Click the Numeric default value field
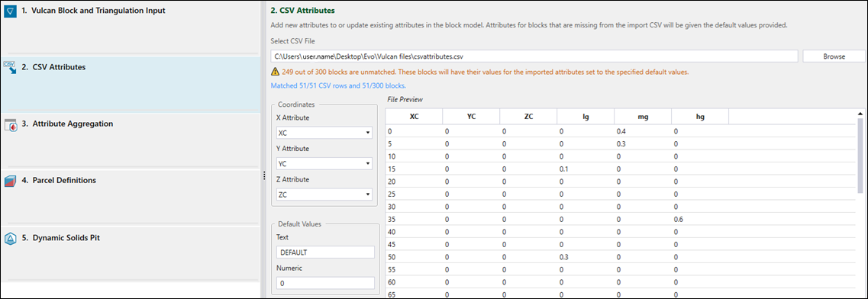Screen dimensions: 868x299 tap(325, 283)
